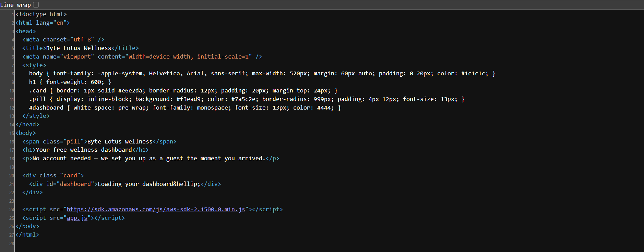Screen dimensions: 644x252
Task: Click line number 24 in the gutter
Action: [x=12, y=210]
